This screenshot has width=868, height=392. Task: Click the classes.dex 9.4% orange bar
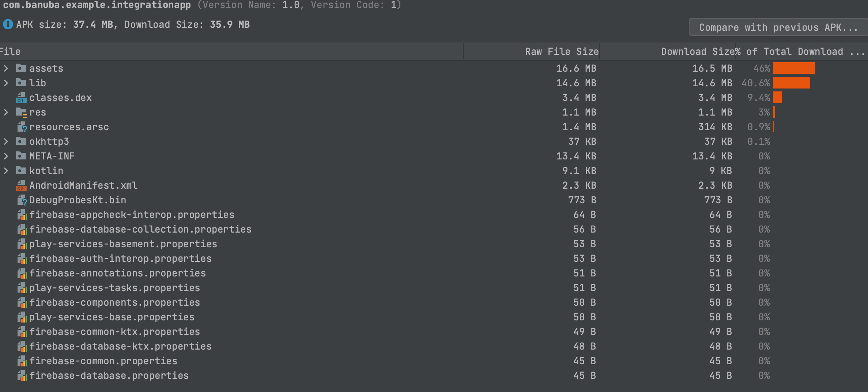coord(777,97)
